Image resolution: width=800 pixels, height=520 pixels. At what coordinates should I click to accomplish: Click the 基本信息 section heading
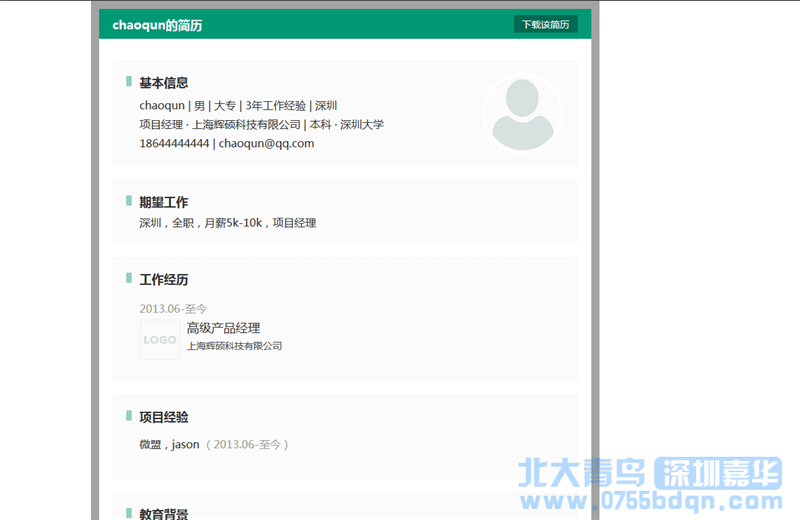164,83
